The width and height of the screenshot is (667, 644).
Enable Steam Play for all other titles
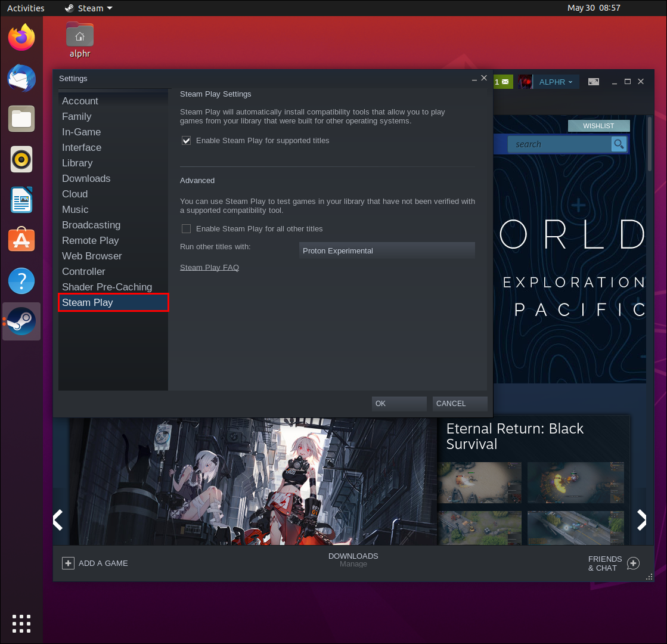[187, 229]
